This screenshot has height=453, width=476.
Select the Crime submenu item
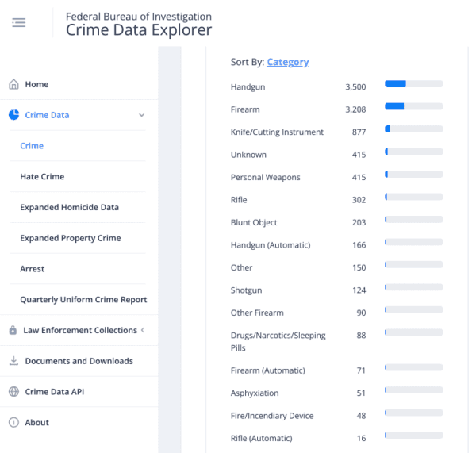point(32,146)
